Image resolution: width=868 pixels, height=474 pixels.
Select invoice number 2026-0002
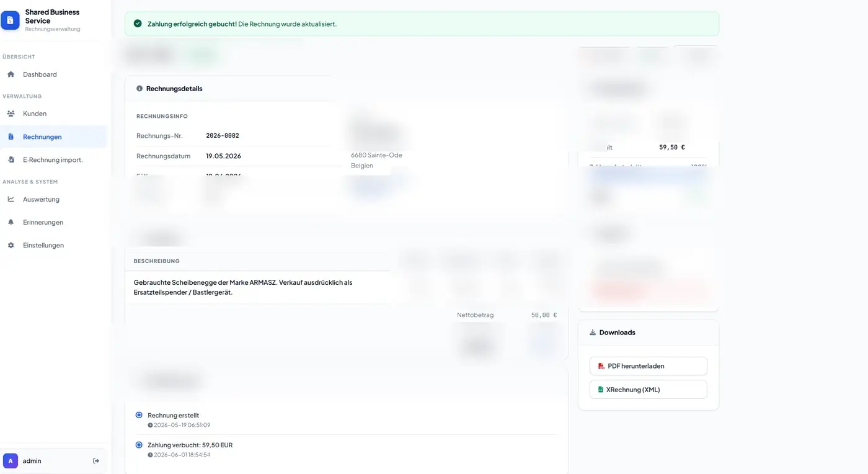[x=223, y=135]
